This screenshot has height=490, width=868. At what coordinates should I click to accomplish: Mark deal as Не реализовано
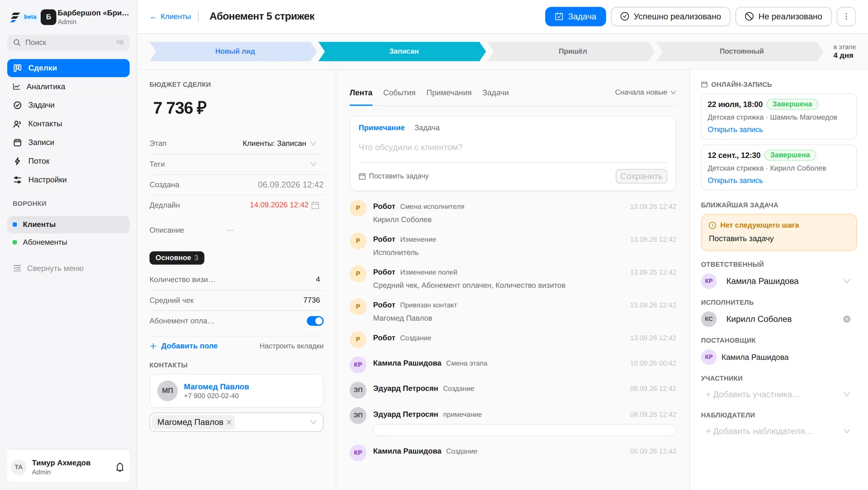pyautogui.click(x=783, y=16)
